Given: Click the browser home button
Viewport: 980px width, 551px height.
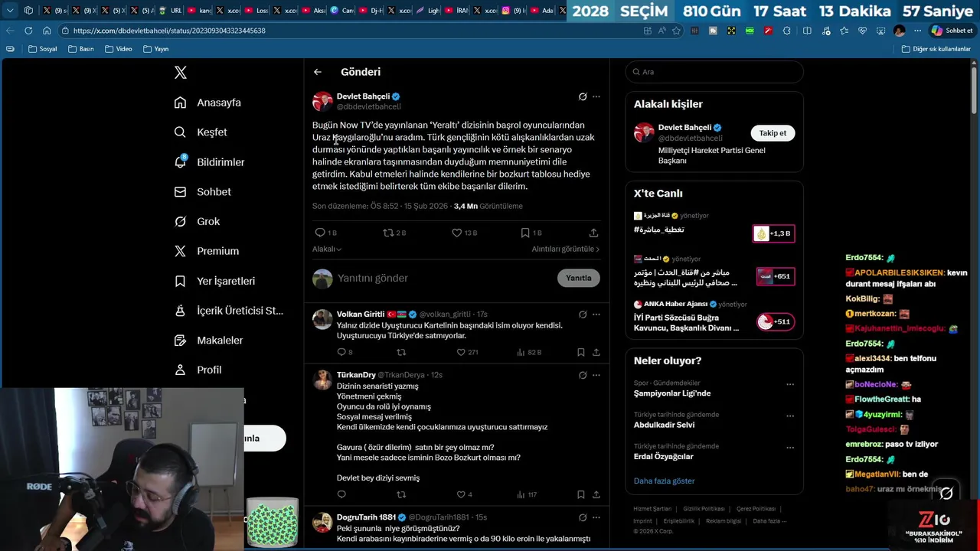Looking at the screenshot, I should click(x=47, y=31).
